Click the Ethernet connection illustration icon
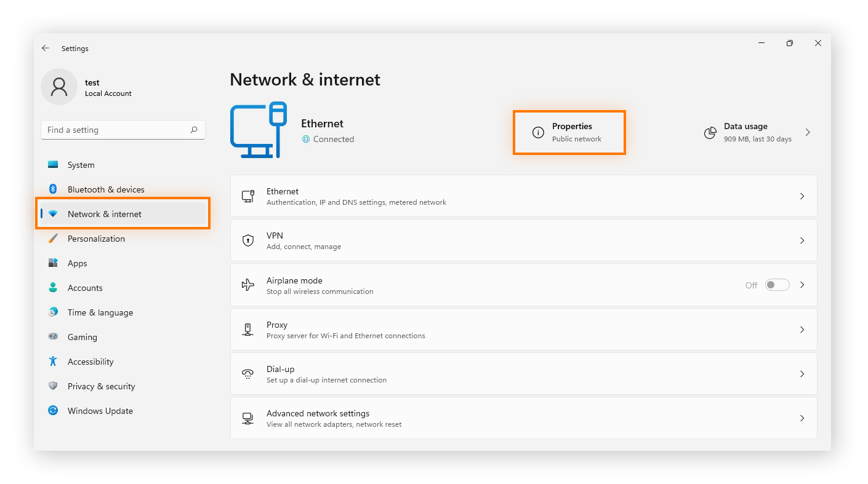The width and height of the screenshot is (868, 484). pos(259,129)
